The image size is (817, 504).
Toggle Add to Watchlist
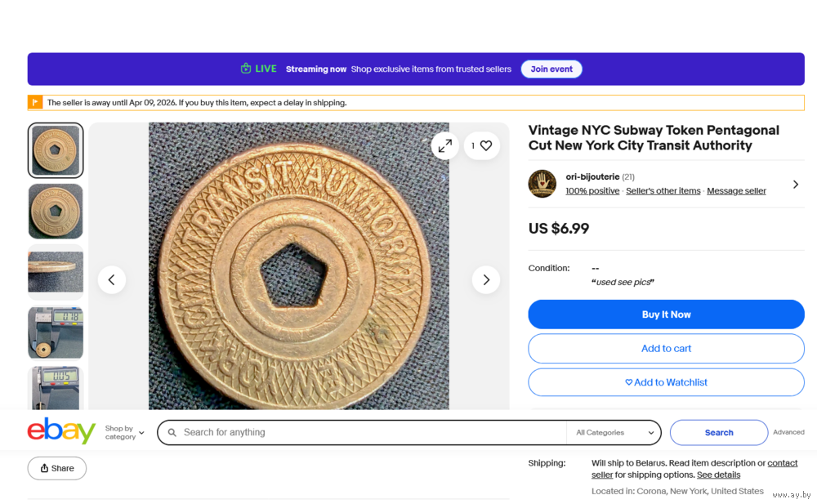[666, 382]
